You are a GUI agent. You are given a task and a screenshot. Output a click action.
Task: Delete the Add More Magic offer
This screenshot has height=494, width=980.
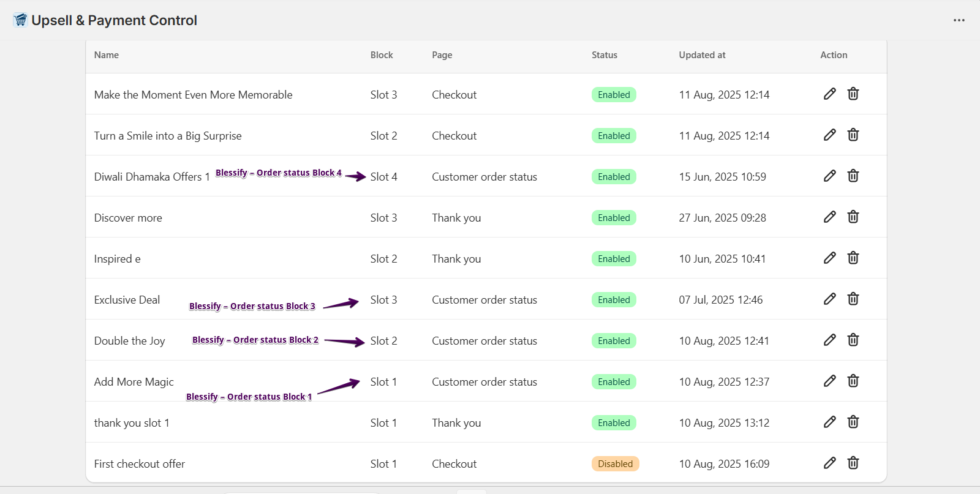pyautogui.click(x=853, y=381)
